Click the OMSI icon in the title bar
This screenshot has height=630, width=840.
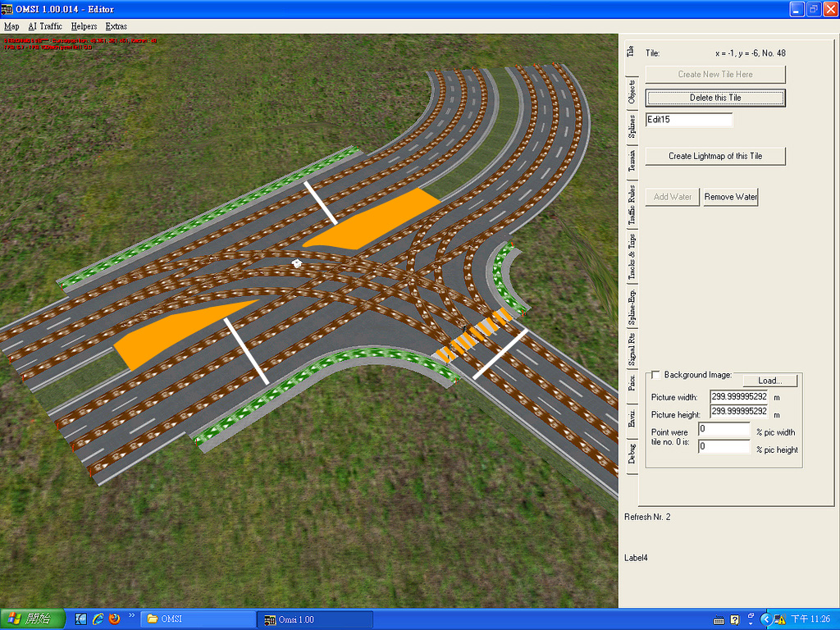[7, 9]
